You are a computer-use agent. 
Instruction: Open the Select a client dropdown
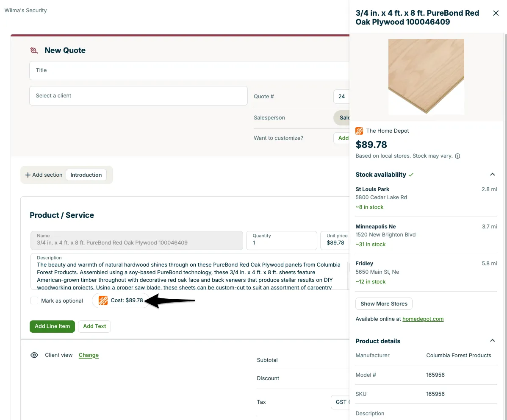139,96
